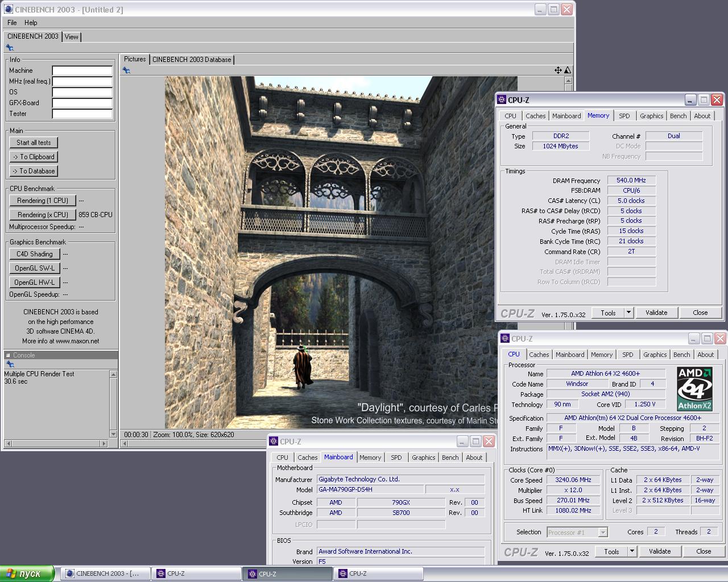Select the CINEBENCH 2003 Database tab
Image resolution: width=728 pixels, height=582 pixels.
click(192, 59)
